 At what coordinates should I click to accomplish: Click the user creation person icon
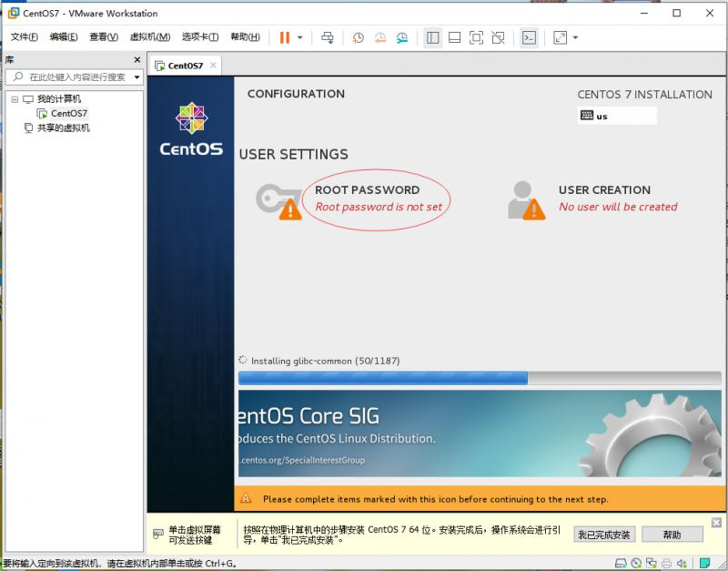tap(527, 200)
